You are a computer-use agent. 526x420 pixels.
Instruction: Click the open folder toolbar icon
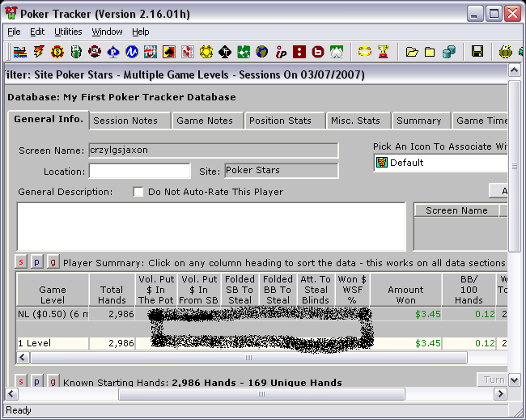(412, 52)
